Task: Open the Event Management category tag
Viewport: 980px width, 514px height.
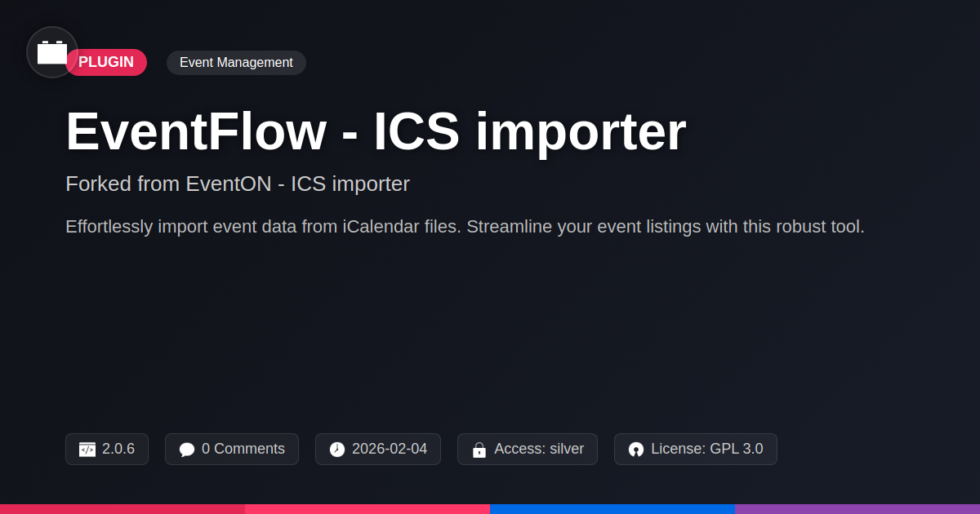Action: (x=236, y=63)
